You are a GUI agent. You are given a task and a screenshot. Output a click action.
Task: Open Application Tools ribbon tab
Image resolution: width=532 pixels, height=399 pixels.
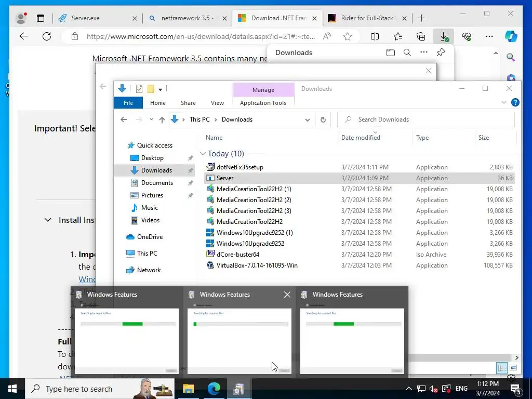coord(263,103)
